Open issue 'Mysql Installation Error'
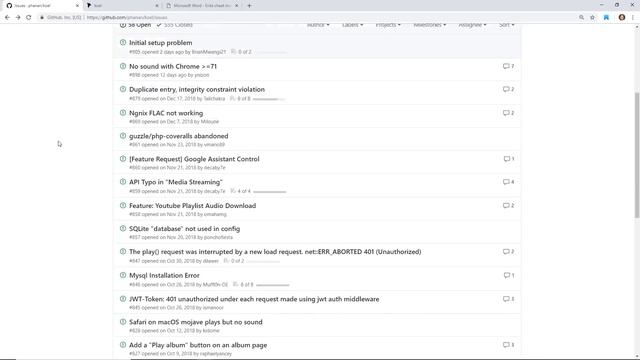This screenshot has width=640, height=360. (x=164, y=276)
